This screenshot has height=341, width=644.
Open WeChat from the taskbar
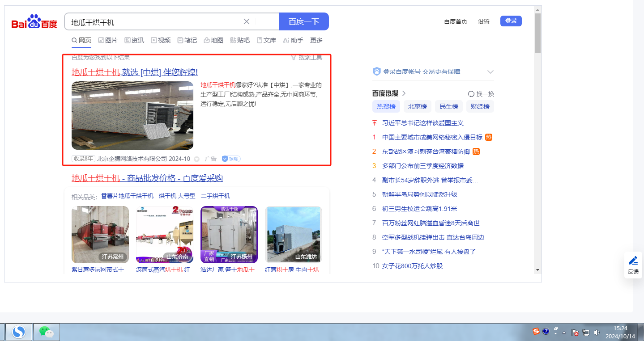coord(46,332)
